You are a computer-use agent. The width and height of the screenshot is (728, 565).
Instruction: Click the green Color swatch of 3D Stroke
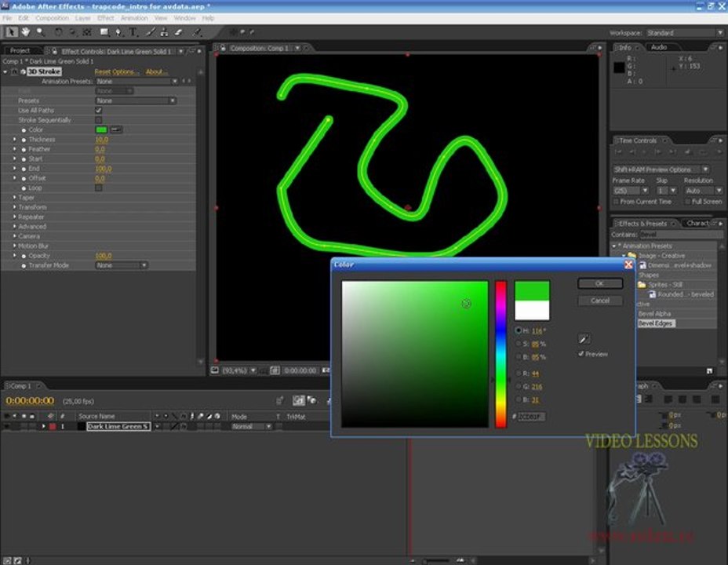click(x=101, y=129)
